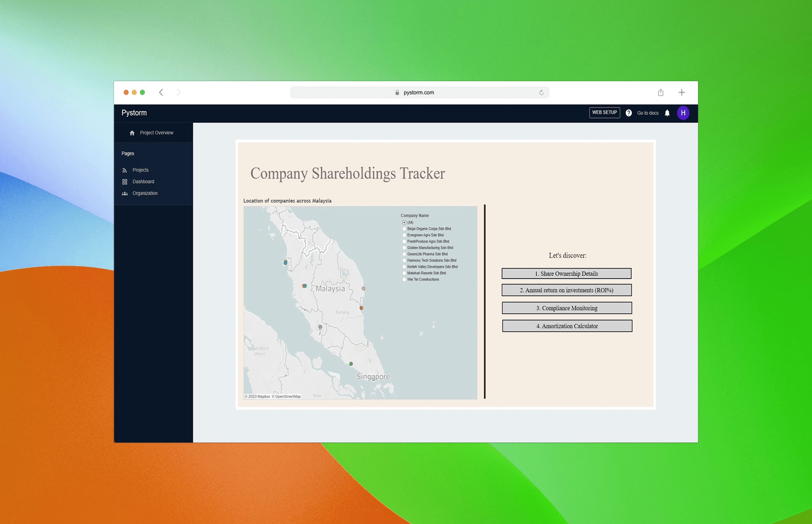Click the Organization people icon

pyautogui.click(x=125, y=193)
